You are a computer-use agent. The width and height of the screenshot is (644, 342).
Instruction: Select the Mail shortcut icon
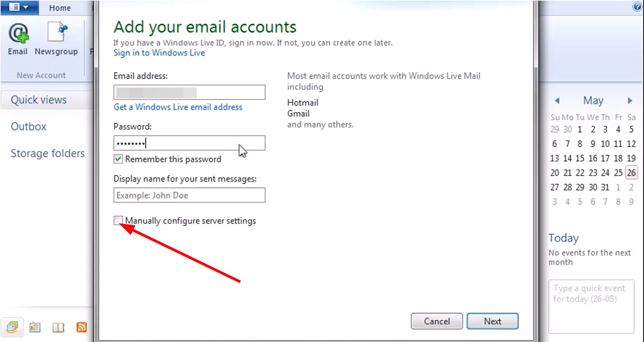click(12, 327)
